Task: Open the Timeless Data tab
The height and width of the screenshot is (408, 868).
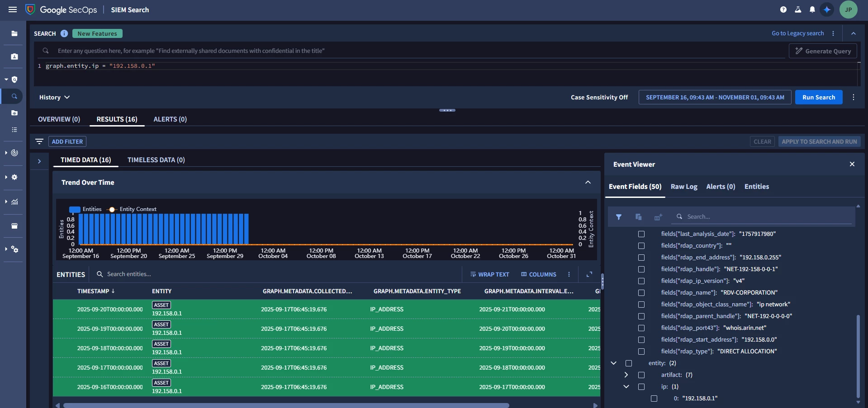Action: click(x=156, y=160)
